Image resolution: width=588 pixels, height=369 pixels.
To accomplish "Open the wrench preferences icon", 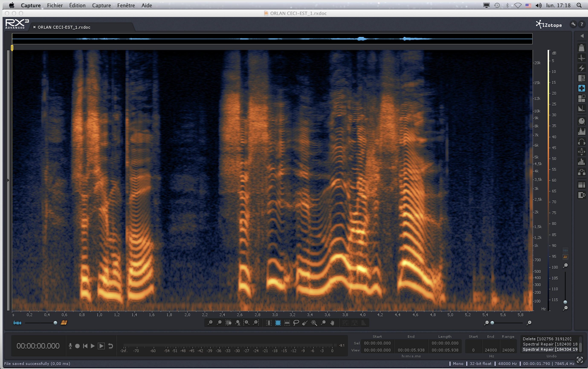I will [573, 24].
